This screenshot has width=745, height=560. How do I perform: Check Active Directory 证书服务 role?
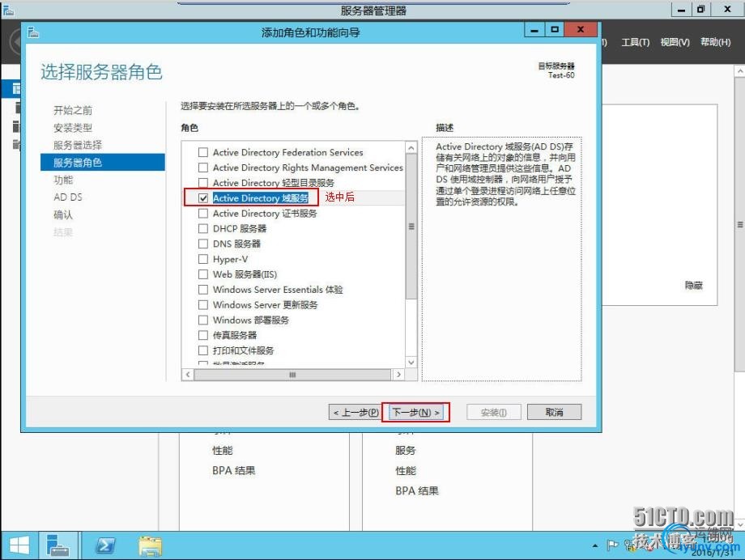(203, 214)
